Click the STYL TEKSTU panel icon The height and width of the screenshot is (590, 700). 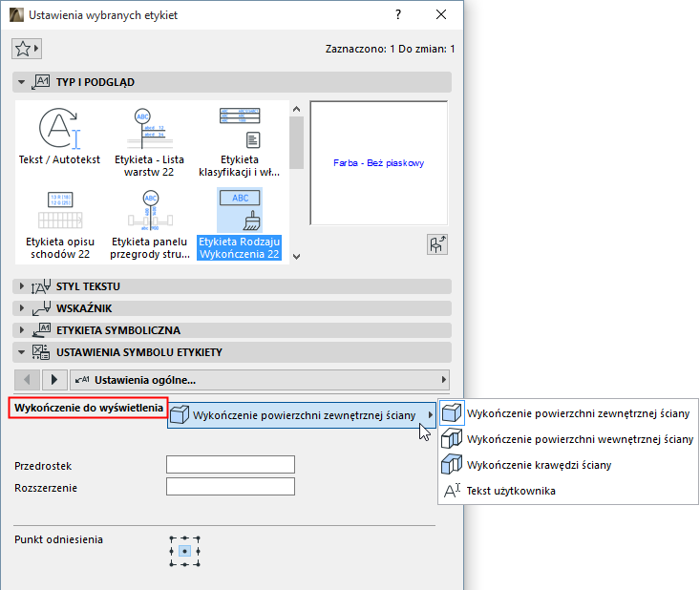tap(41, 286)
